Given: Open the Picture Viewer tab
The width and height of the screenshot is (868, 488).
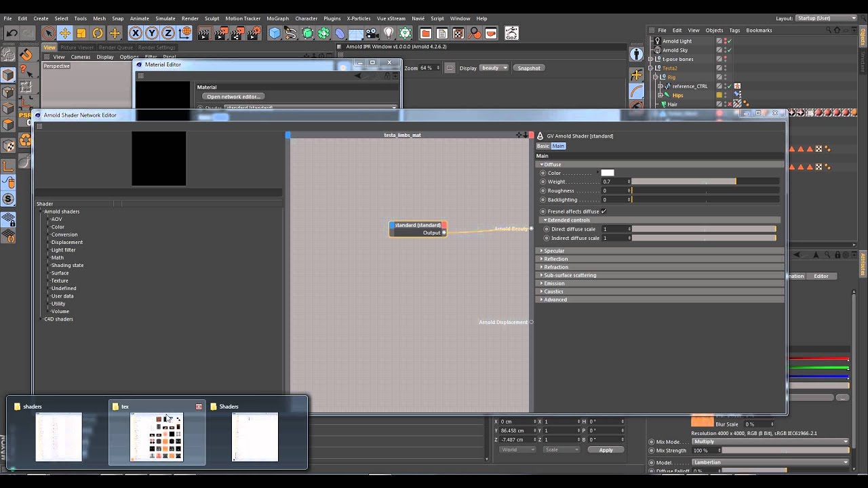Looking at the screenshot, I should point(77,47).
